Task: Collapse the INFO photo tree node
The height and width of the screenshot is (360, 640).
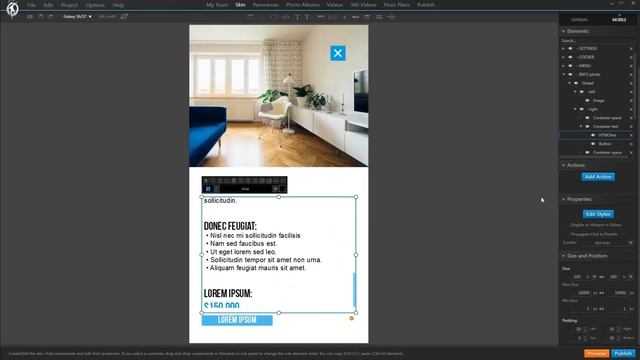Action: click(x=564, y=74)
